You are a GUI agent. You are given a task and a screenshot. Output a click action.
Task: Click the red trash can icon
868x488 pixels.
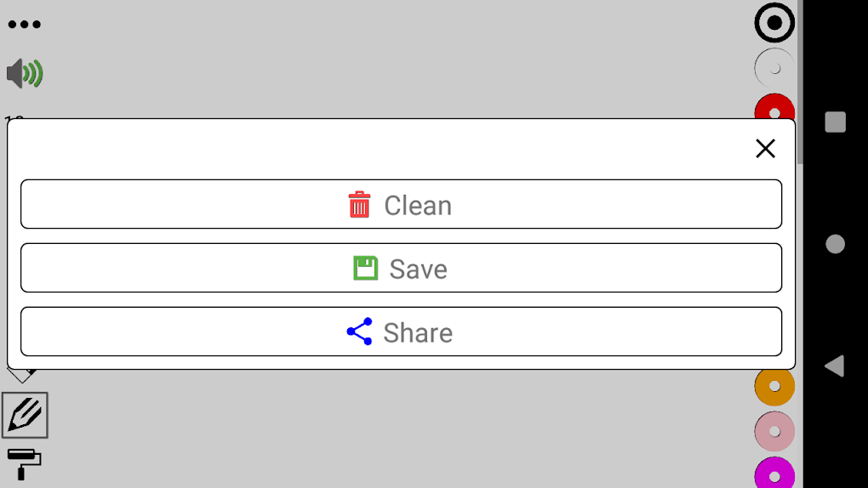coord(360,205)
